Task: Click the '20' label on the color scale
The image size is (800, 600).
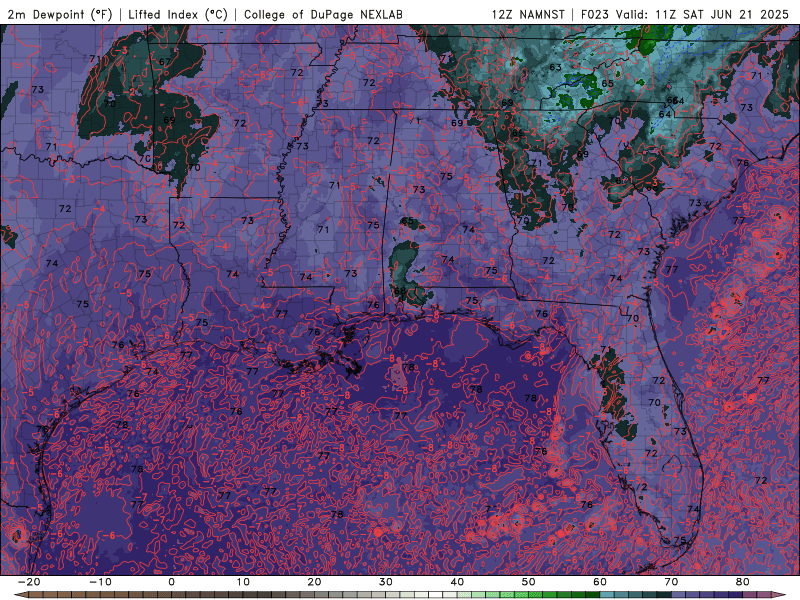Action: pyautogui.click(x=314, y=582)
